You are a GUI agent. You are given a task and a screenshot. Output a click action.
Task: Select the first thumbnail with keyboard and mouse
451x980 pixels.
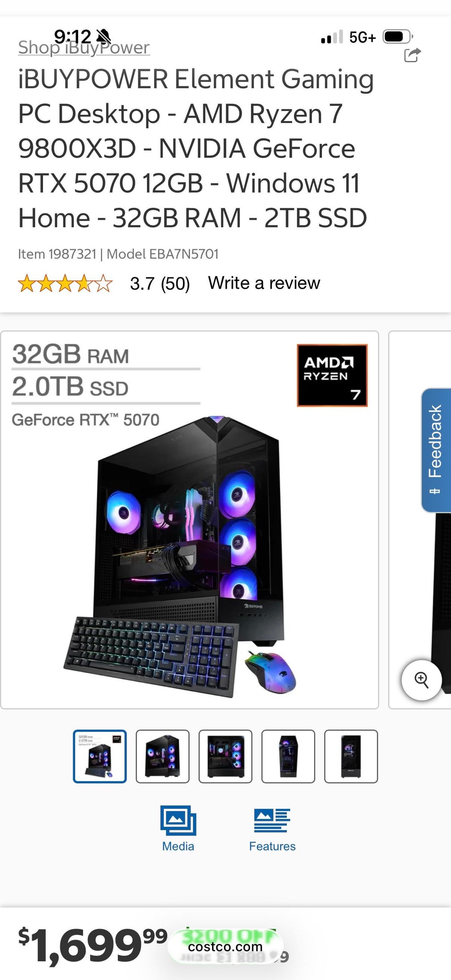pyautogui.click(x=100, y=756)
